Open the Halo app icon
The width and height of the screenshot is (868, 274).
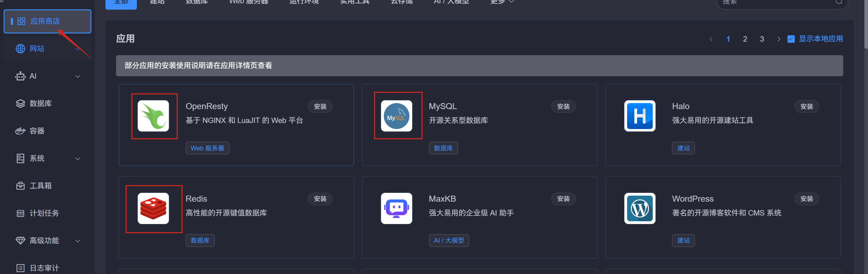[639, 116]
